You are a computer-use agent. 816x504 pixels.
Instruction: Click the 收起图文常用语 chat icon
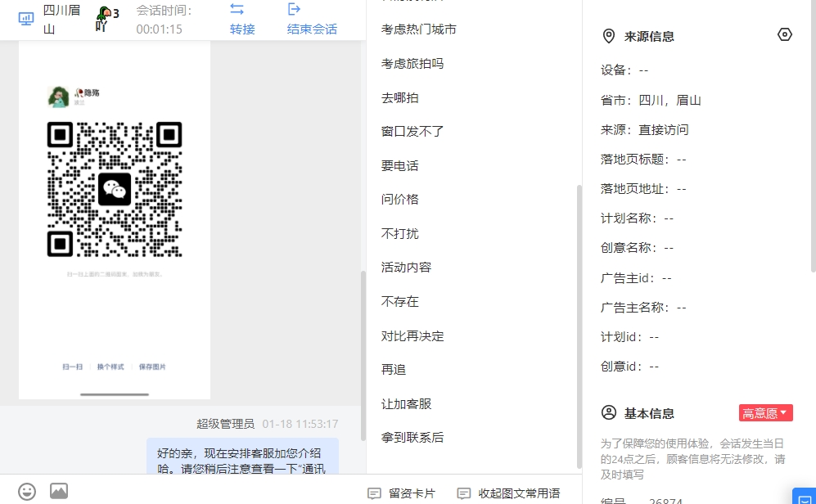(464, 493)
